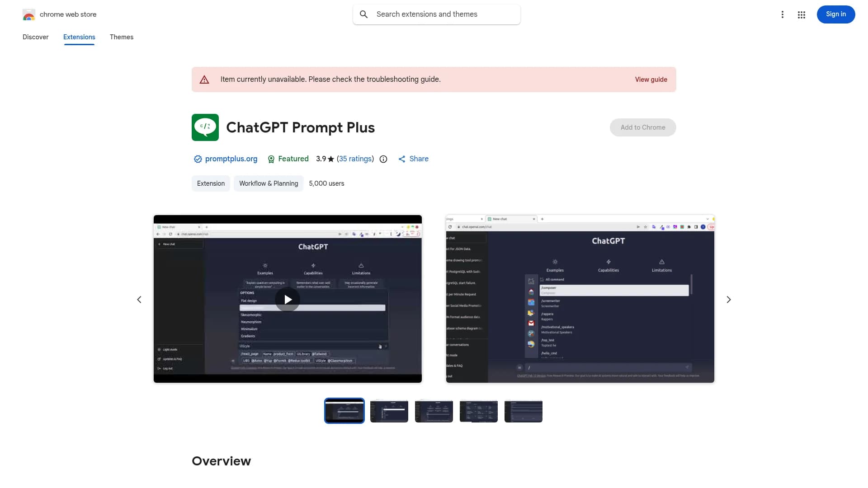The height and width of the screenshot is (488, 868).
Task: Click the verified publisher badge icon
Action: (x=198, y=159)
